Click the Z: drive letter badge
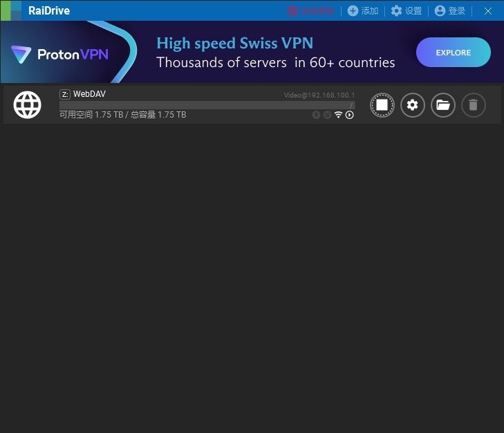 [65, 94]
